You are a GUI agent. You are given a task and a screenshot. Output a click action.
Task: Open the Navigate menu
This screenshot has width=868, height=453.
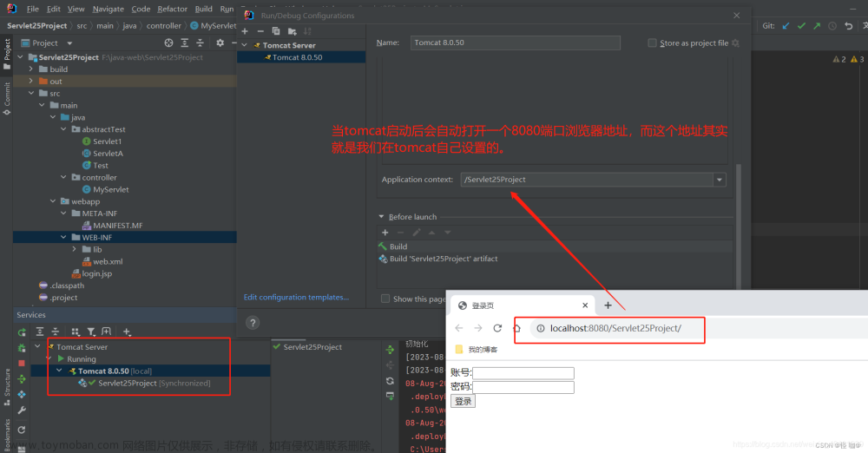click(x=108, y=9)
